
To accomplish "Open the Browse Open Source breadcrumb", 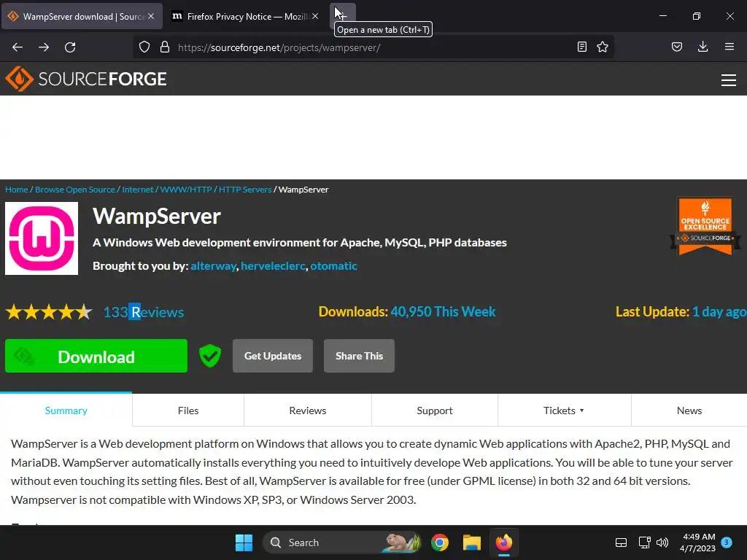I will point(75,190).
